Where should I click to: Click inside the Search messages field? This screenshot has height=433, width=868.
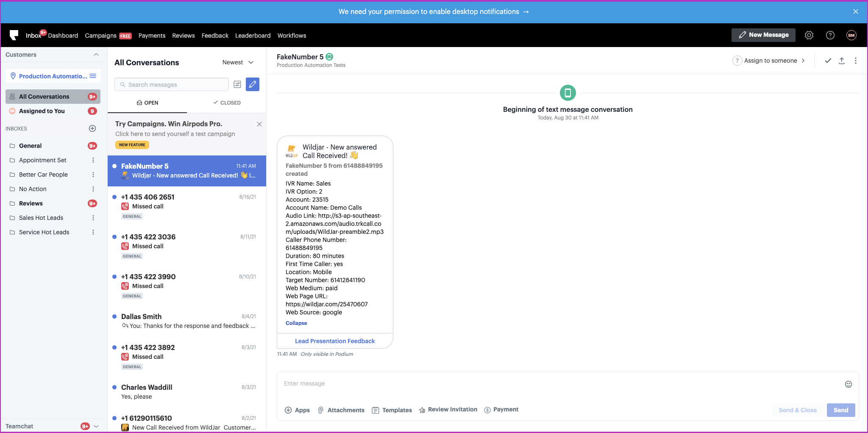[x=171, y=84]
